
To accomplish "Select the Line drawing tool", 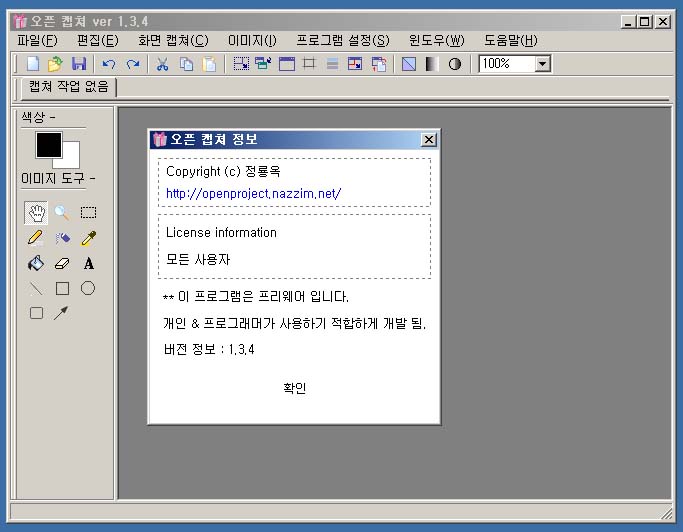I will (36, 288).
